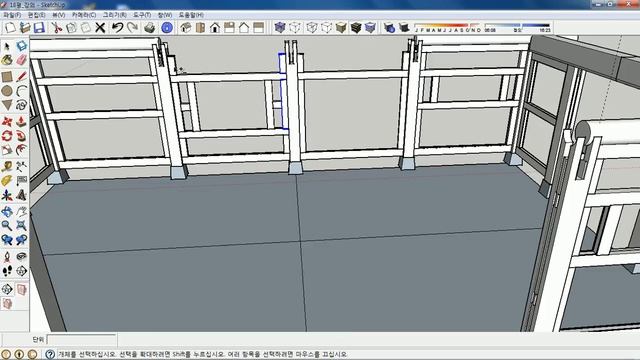Open the help question mark in status bar
The image size is (640, 360).
50,354
